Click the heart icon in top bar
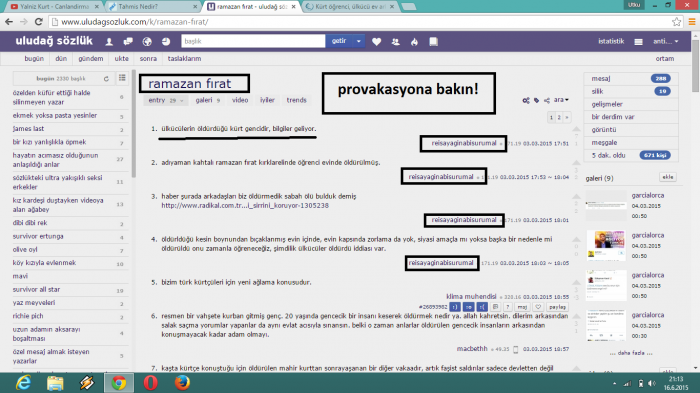 point(376,42)
